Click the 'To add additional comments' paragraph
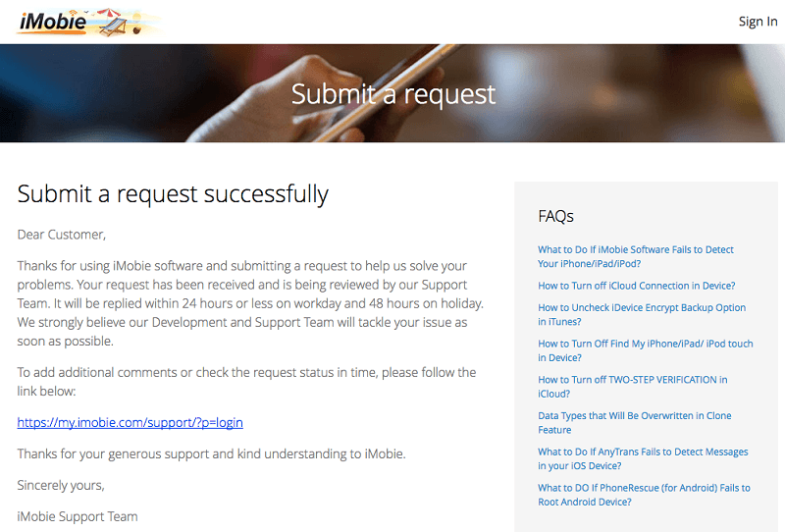 click(x=246, y=382)
